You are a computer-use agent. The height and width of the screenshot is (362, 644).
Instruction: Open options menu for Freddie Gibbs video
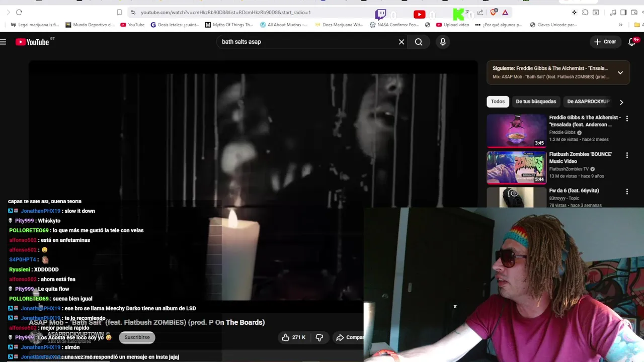coord(627,119)
